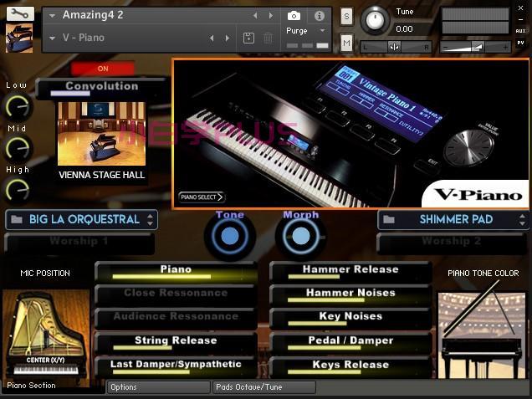Toggle the Hammer Noises layer
The width and height of the screenshot is (532, 399).
[x=350, y=295]
